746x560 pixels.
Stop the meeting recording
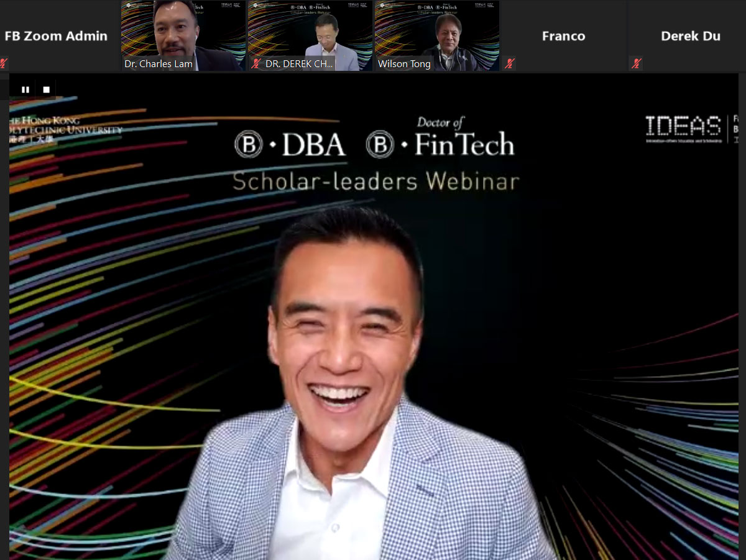click(46, 90)
